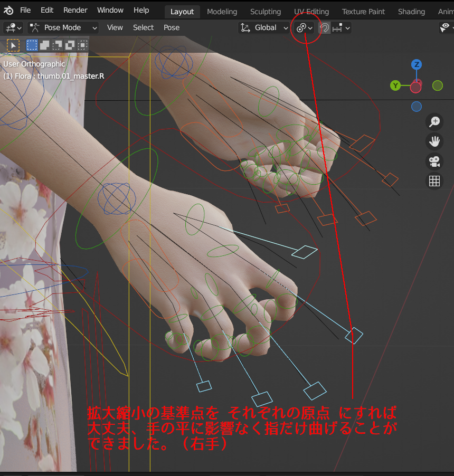This screenshot has height=476, width=454.
Task: Switch to the Modeling tab
Action: pos(222,11)
